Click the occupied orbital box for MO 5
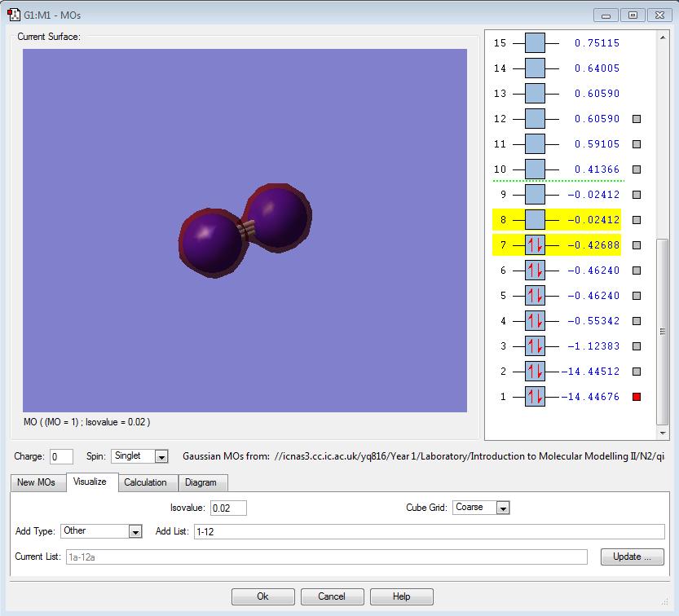This screenshot has height=616, width=679. [x=535, y=296]
